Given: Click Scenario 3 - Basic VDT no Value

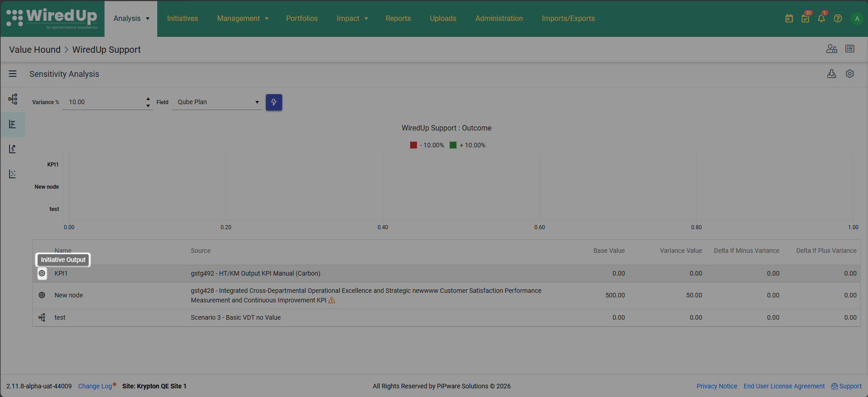Looking at the screenshot, I should 236,317.
